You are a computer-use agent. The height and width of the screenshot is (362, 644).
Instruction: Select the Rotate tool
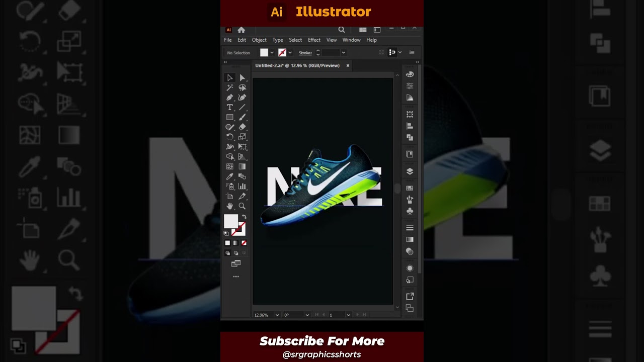(230, 137)
